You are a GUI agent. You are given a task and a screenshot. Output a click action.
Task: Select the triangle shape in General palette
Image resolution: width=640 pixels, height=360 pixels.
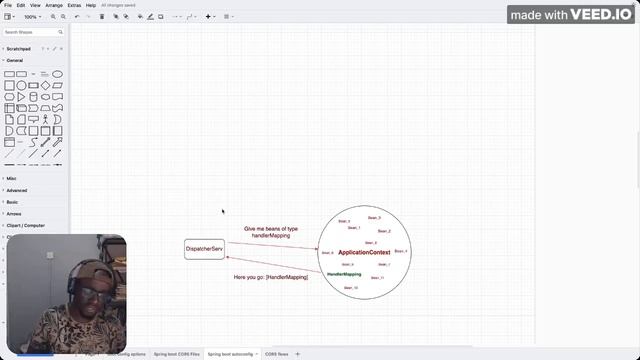pyautogui.click(x=21, y=97)
